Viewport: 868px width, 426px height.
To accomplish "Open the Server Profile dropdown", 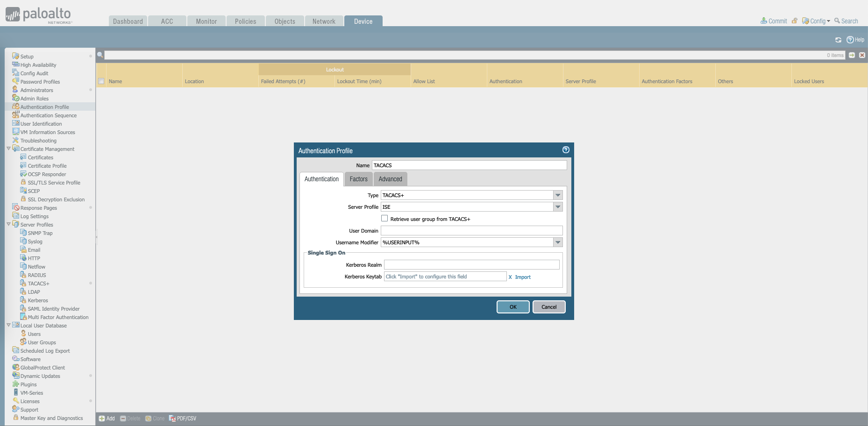I will [x=558, y=207].
